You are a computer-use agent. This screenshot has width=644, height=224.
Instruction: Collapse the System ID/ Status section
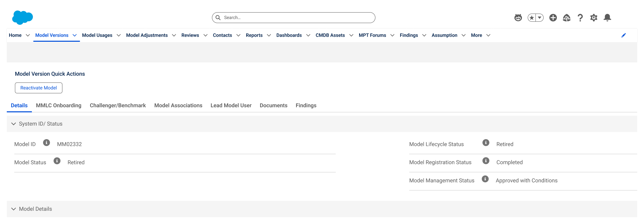coord(14,124)
